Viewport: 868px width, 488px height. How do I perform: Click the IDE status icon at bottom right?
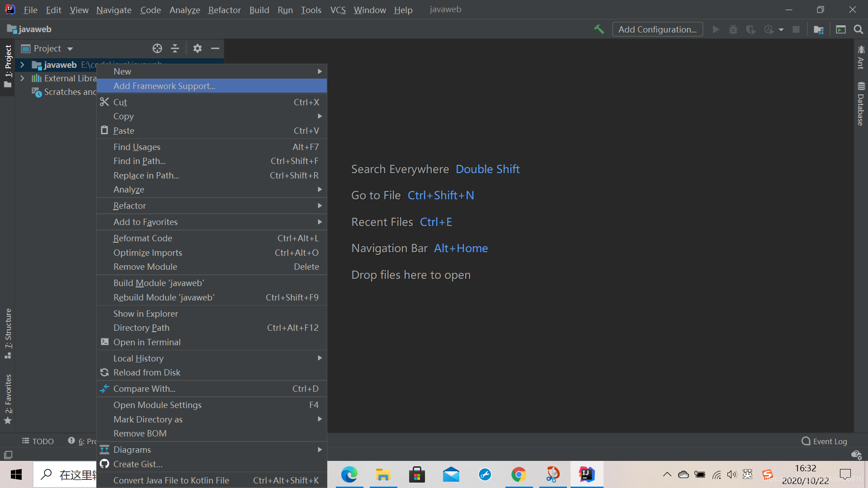[x=856, y=455]
